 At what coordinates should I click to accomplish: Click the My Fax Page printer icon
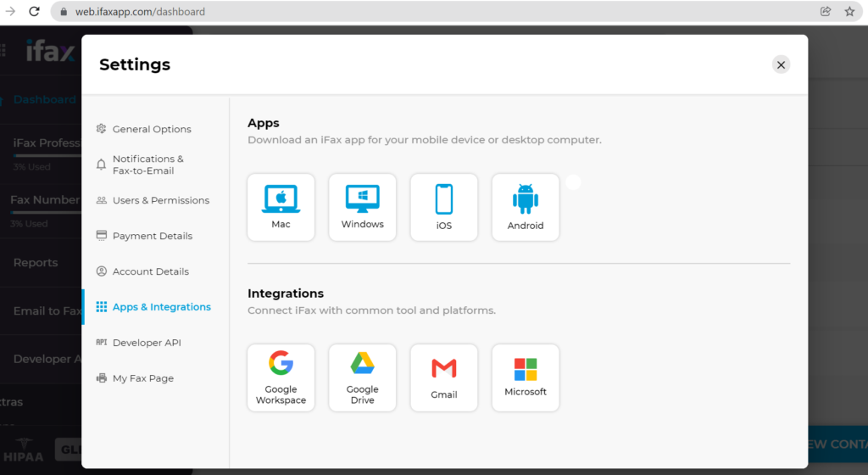tap(102, 378)
